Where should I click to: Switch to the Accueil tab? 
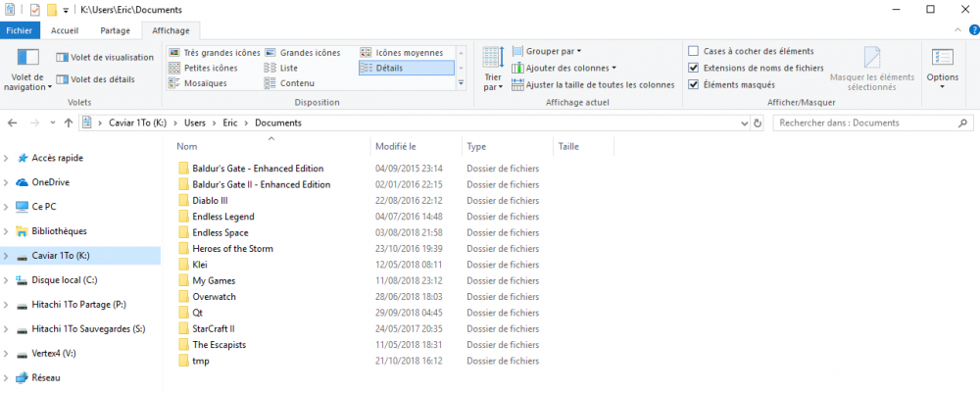click(x=65, y=30)
